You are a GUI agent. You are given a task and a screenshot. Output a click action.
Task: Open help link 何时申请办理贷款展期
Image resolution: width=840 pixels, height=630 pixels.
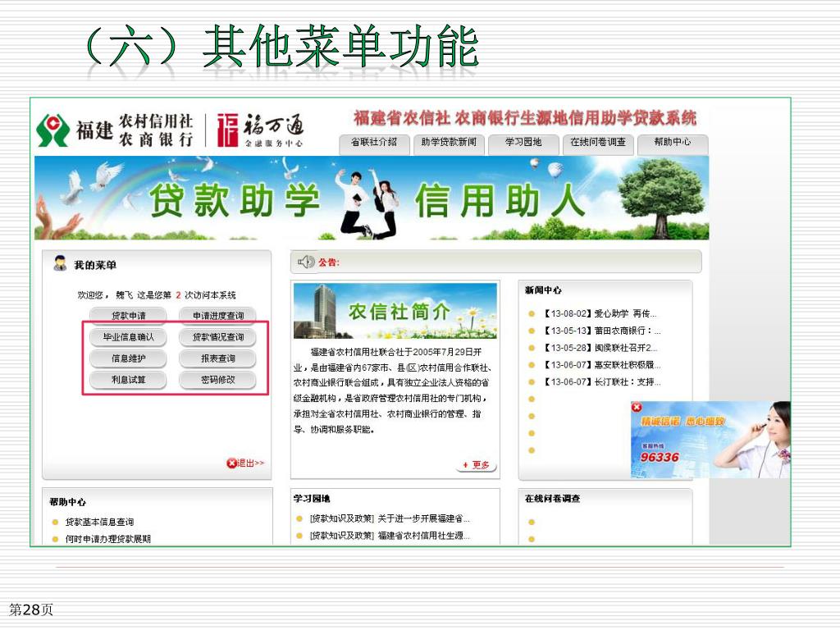[108, 539]
